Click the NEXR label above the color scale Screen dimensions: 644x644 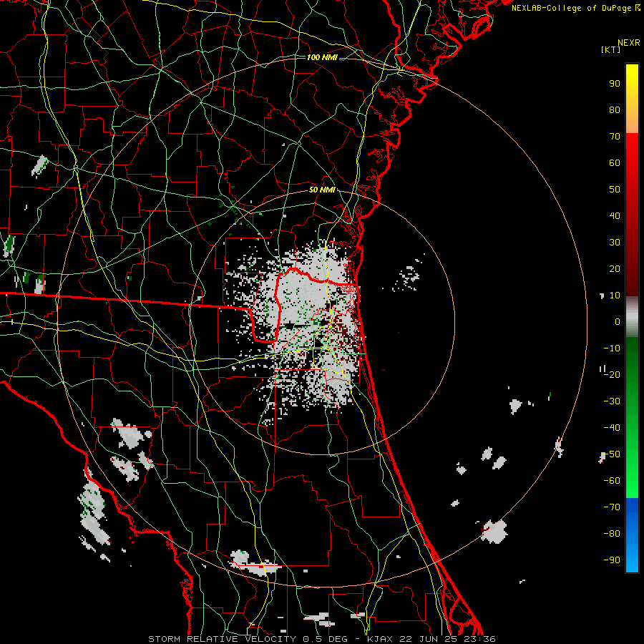click(629, 43)
